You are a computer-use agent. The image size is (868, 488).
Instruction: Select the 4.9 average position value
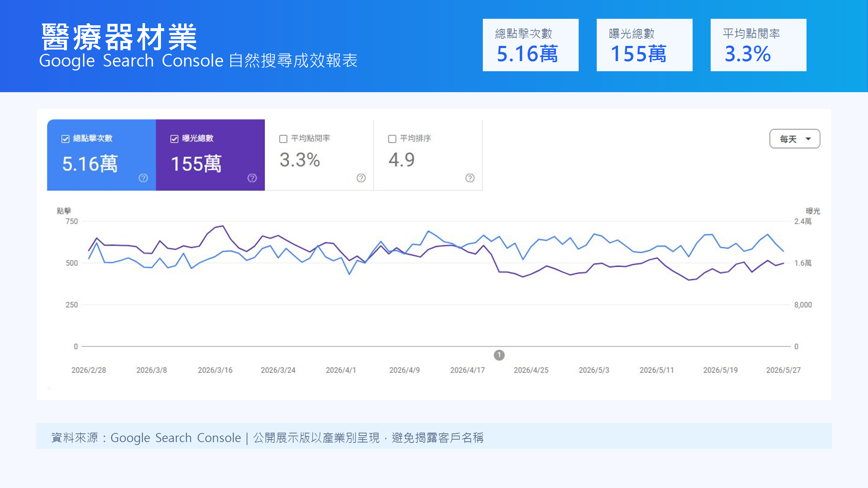pos(401,160)
